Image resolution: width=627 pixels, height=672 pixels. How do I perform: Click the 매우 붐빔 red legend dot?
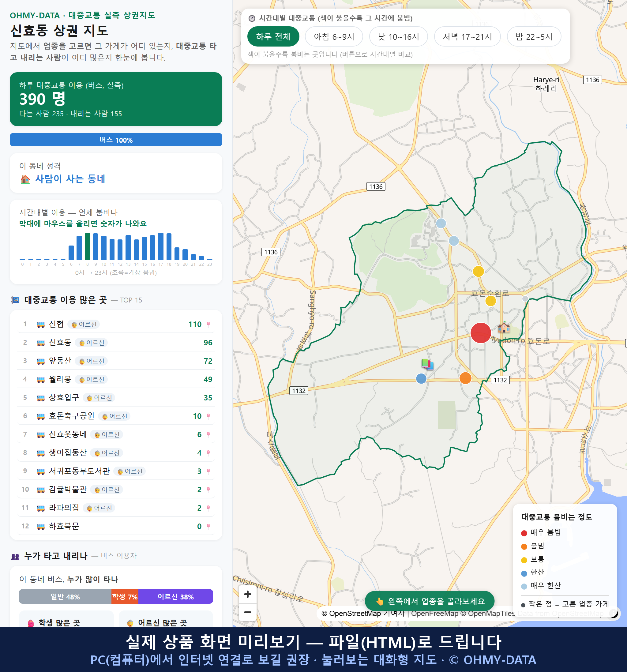(x=524, y=533)
